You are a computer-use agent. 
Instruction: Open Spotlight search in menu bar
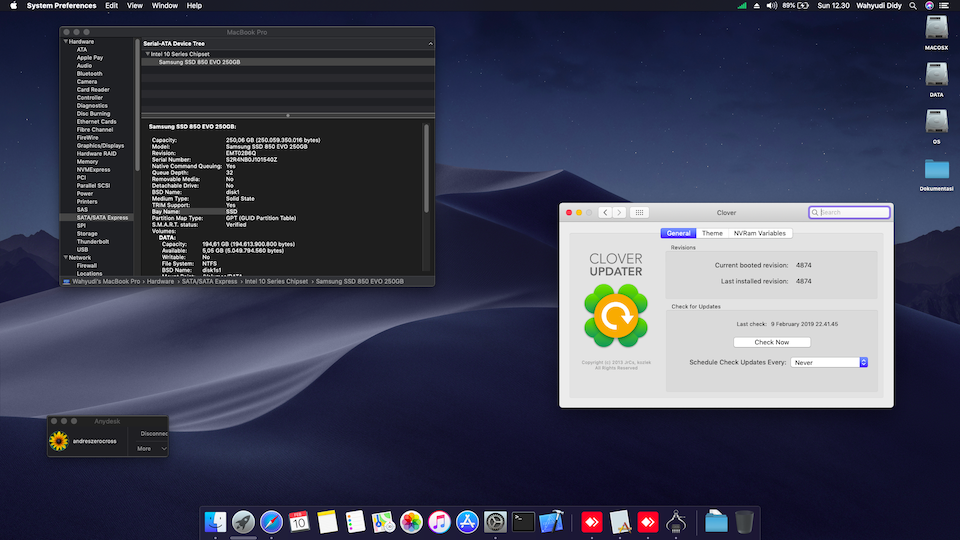pos(913,6)
